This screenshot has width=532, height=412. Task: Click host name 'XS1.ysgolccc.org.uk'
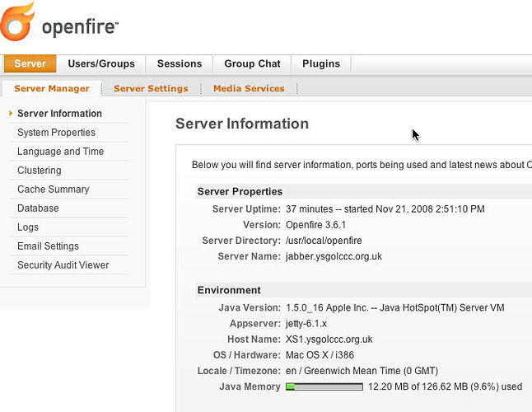[x=329, y=339]
